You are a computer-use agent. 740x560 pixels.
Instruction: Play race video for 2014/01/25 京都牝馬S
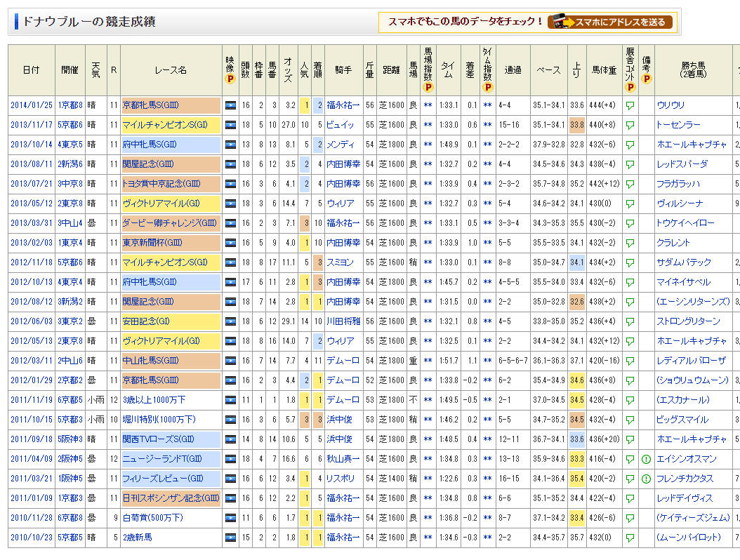click(x=231, y=105)
